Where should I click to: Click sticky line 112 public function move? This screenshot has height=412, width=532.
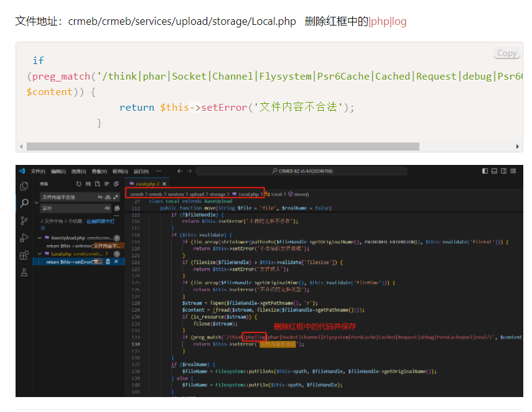point(246,208)
